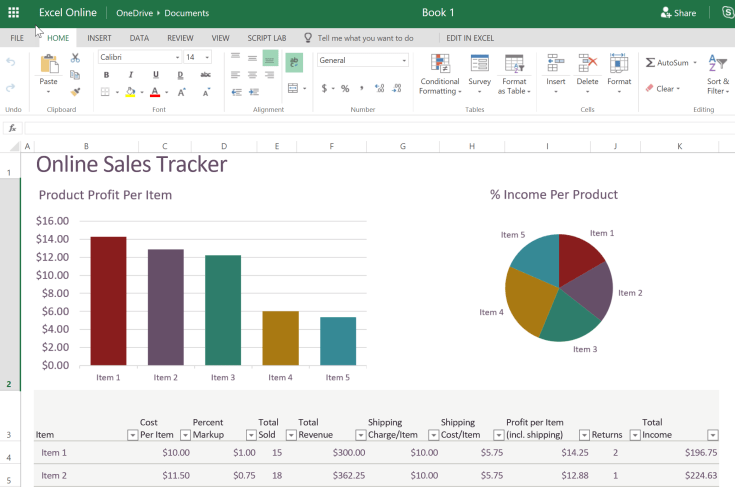Switch to the INSERT ribbon tab
The image size is (735, 487).
click(99, 37)
